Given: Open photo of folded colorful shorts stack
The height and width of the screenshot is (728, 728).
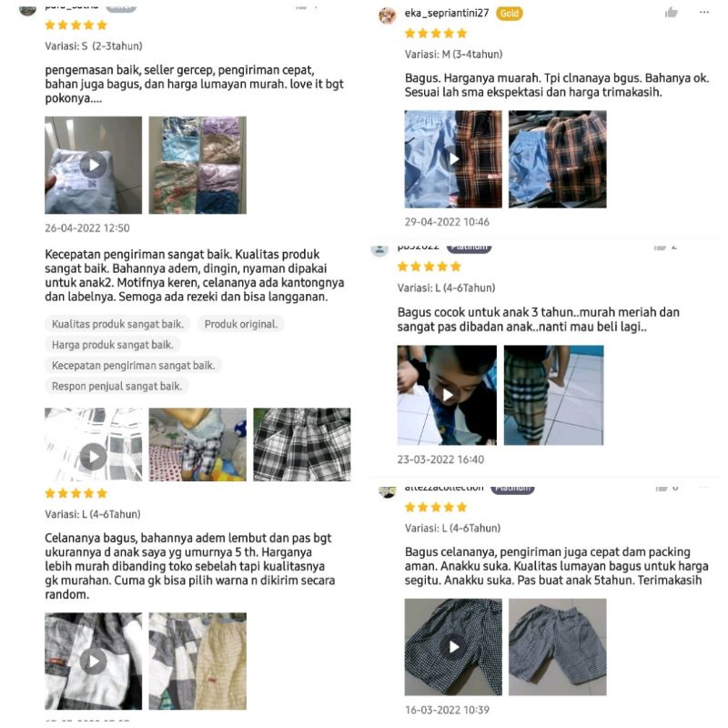Looking at the screenshot, I should 197,165.
